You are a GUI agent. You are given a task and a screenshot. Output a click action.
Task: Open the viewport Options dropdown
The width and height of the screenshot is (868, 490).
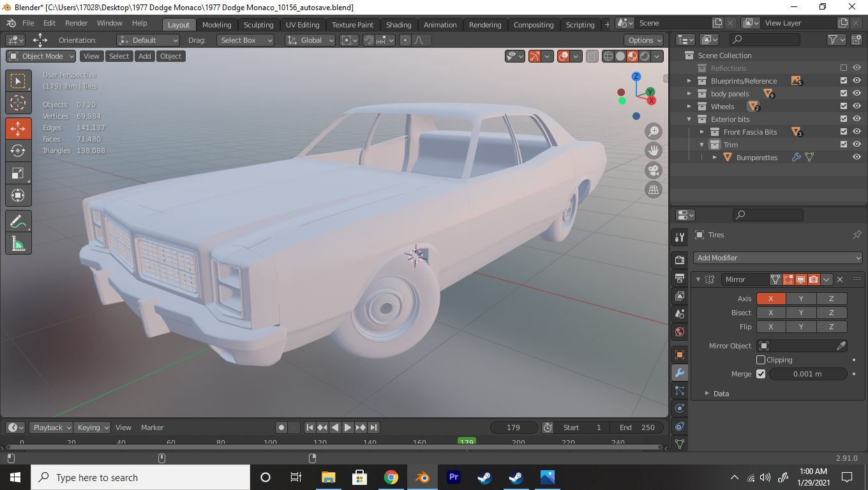coord(644,40)
